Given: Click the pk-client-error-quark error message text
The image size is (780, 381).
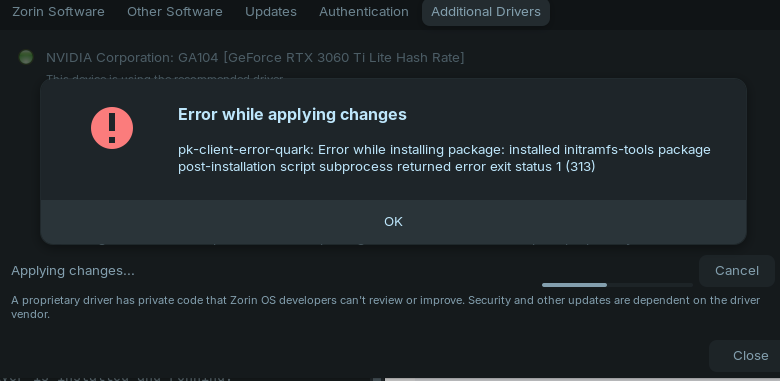Looking at the screenshot, I should 444,158.
